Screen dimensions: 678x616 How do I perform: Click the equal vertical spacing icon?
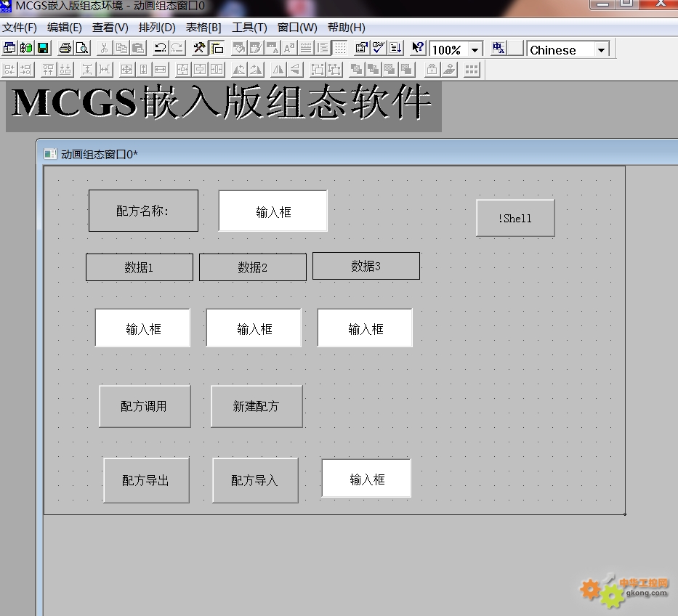[87, 69]
